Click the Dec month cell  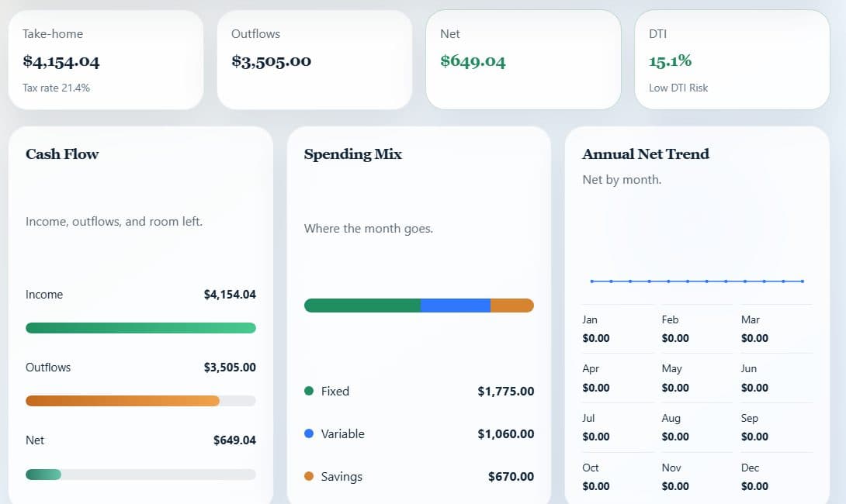776,477
